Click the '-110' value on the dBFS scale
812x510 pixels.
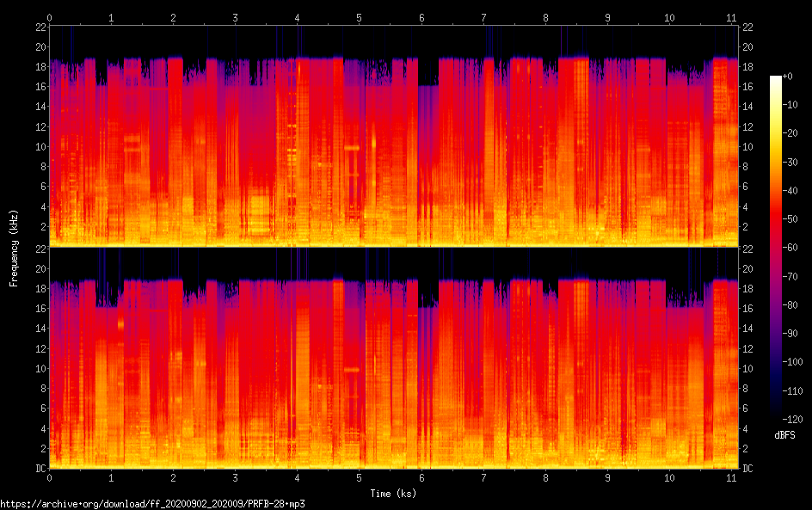point(792,391)
